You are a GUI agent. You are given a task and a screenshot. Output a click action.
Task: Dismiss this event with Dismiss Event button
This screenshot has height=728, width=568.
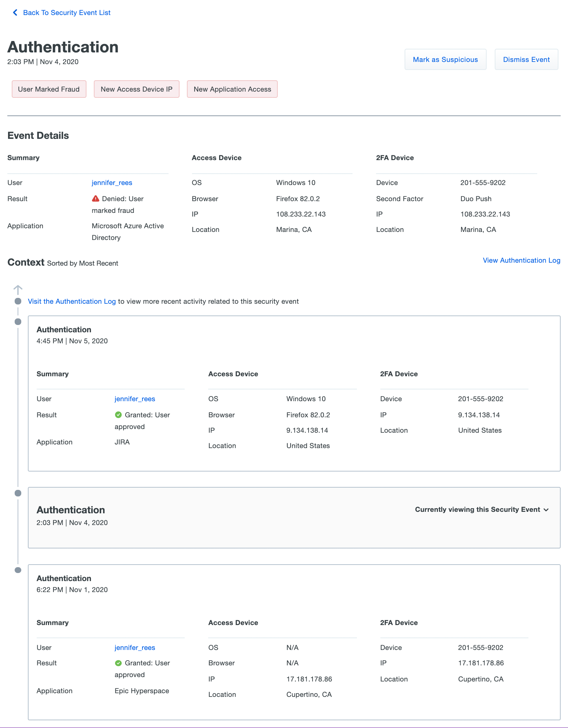(526, 59)
